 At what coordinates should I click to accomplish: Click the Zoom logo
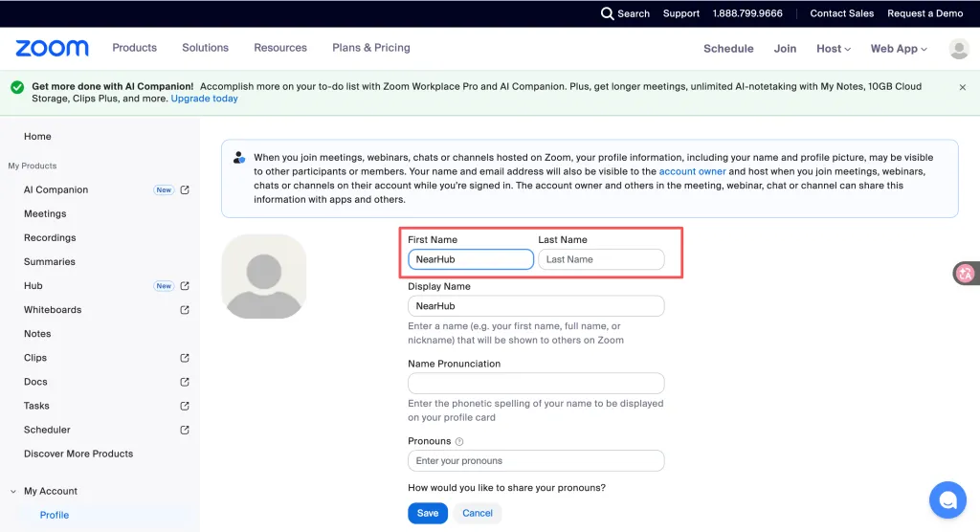point(52,48)
